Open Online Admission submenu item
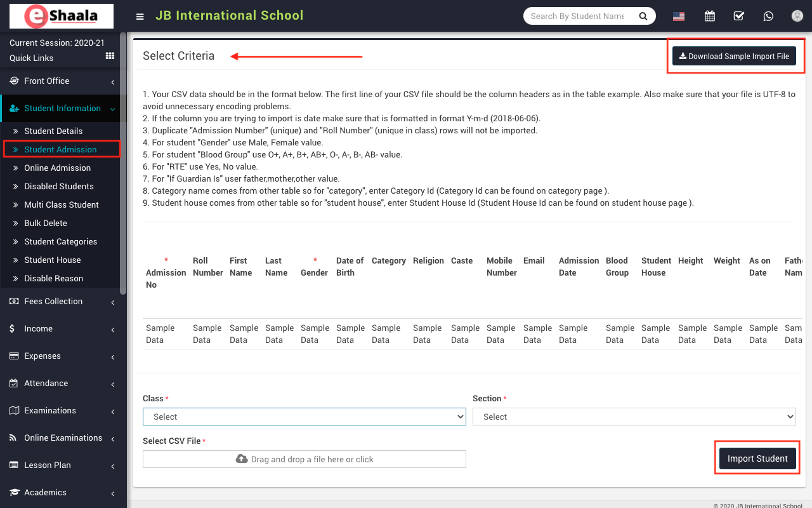This screenshot has width=812, height=508. pyautogui.click(x=57, y=168)
